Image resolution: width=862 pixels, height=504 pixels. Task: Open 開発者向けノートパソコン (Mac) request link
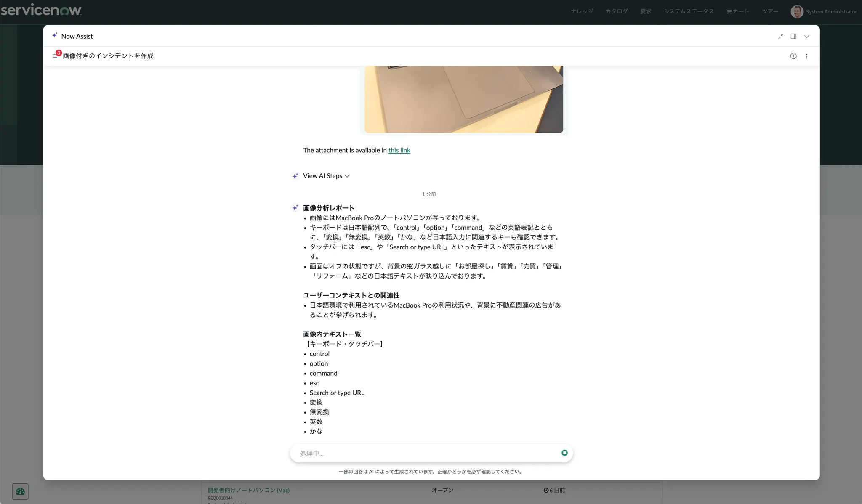(248, 490)
